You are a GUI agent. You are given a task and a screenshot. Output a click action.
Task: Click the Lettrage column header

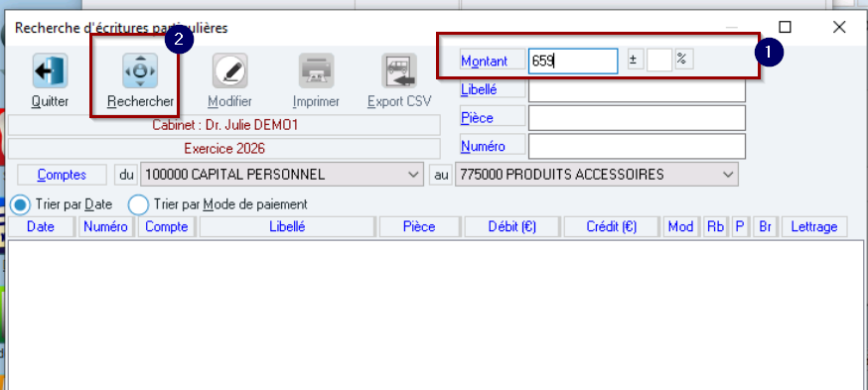(814, 227)
